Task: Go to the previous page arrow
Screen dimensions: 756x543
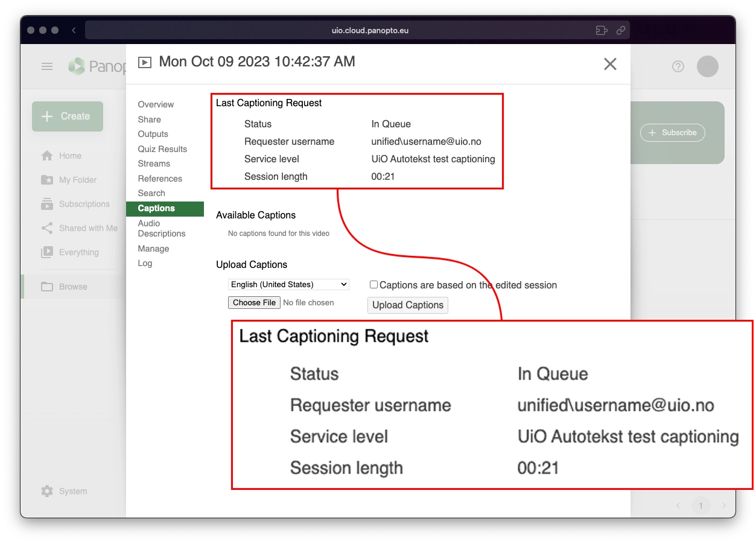Action: coord(678,506)
